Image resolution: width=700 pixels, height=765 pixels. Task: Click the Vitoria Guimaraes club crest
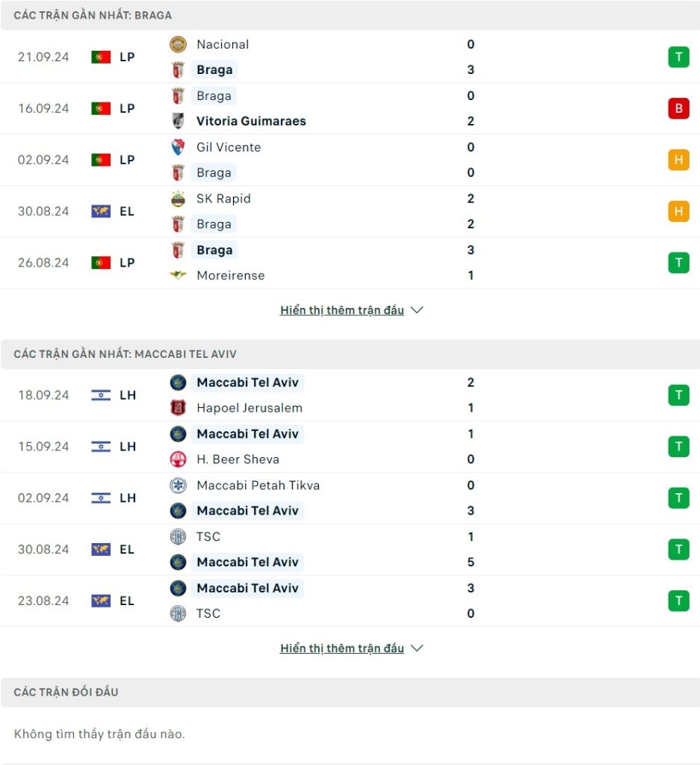(178, 121)
